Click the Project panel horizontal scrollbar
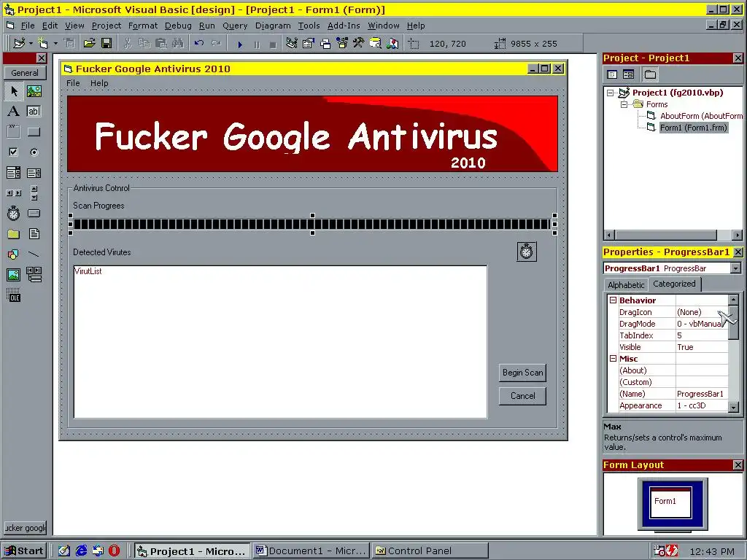 (x=673, y=236)
